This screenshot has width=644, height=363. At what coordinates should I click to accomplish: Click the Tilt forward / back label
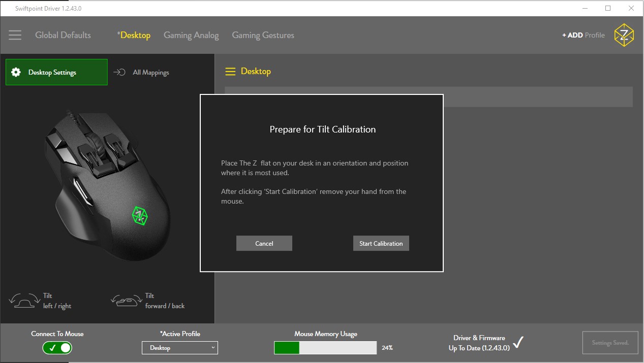165,301
